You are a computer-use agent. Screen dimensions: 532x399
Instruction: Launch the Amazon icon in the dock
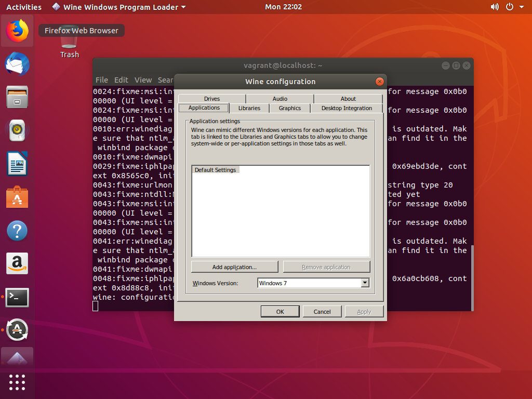pyautogui.click(x=17, y=263)
